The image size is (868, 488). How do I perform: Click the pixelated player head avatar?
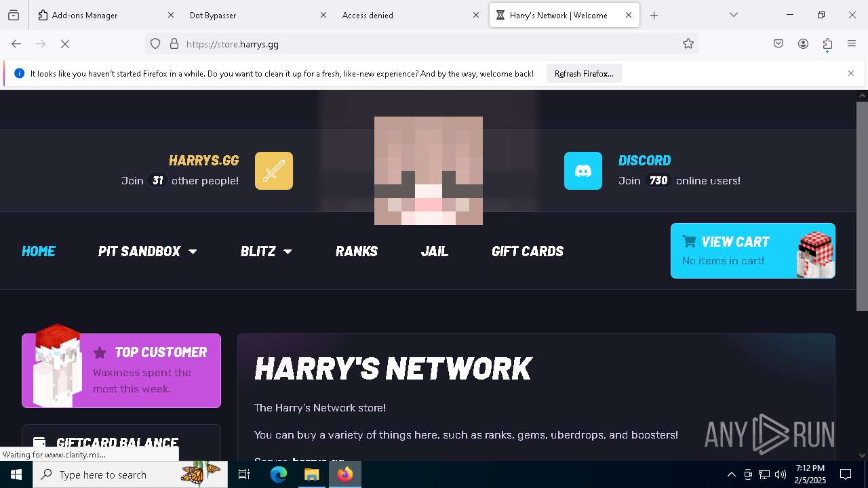[429, 171]
